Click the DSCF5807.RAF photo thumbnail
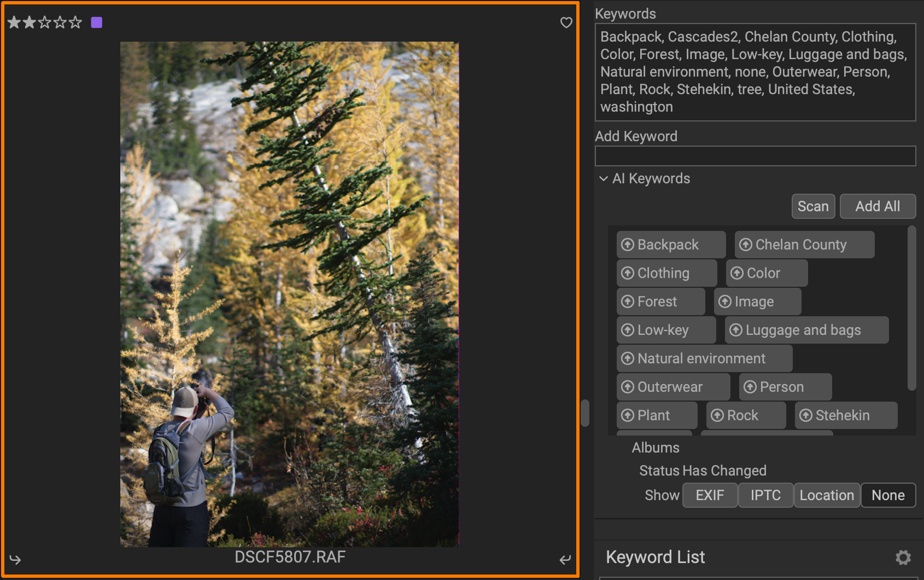Screen dimensions: 924x580 click(x=289, y=294)
